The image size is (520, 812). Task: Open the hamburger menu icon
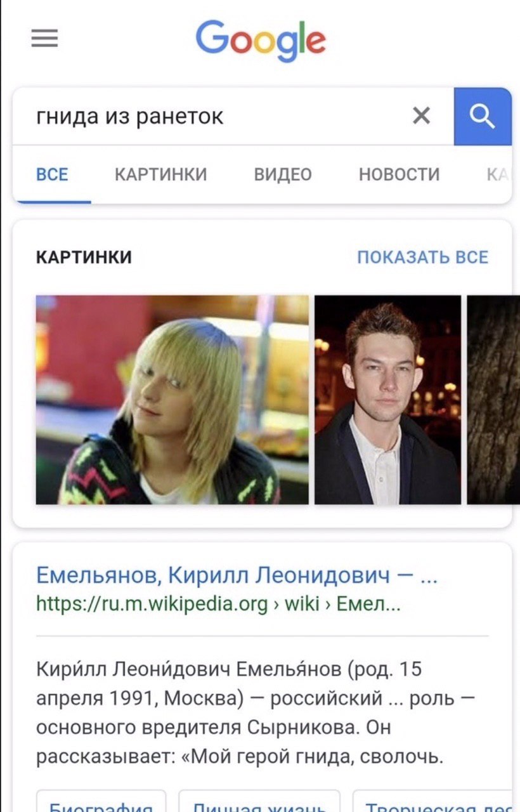click(x=44, y=39)
